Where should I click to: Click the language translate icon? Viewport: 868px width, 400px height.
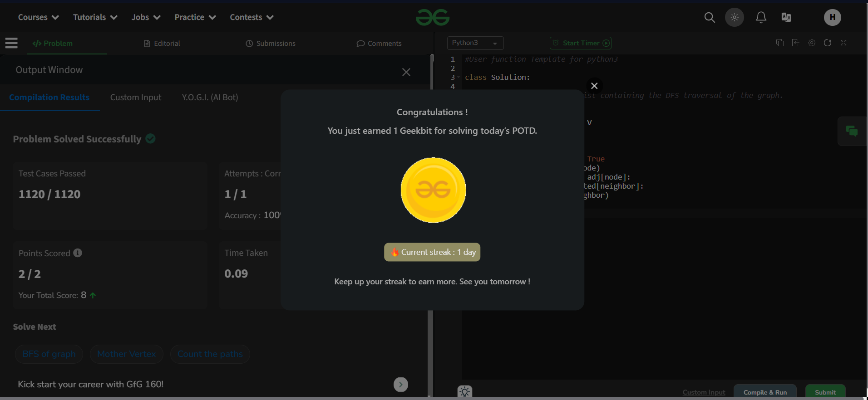786,17
